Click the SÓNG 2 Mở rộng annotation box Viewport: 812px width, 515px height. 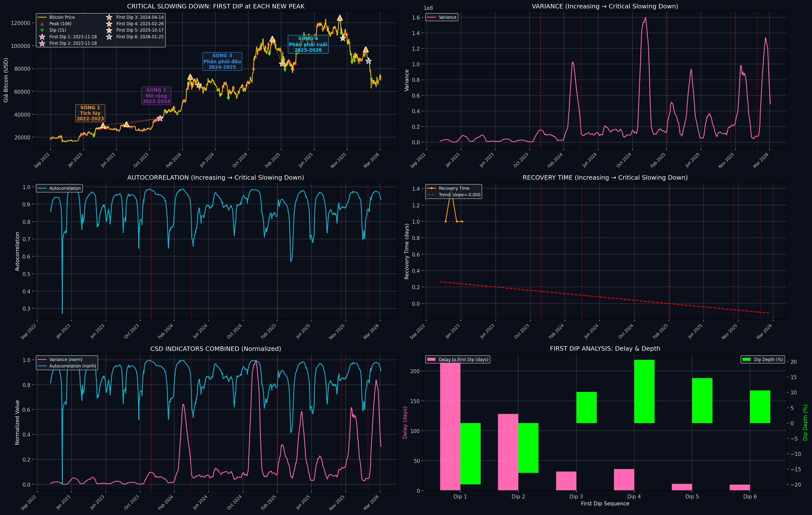pyautogui.click(x=156, y=96)
